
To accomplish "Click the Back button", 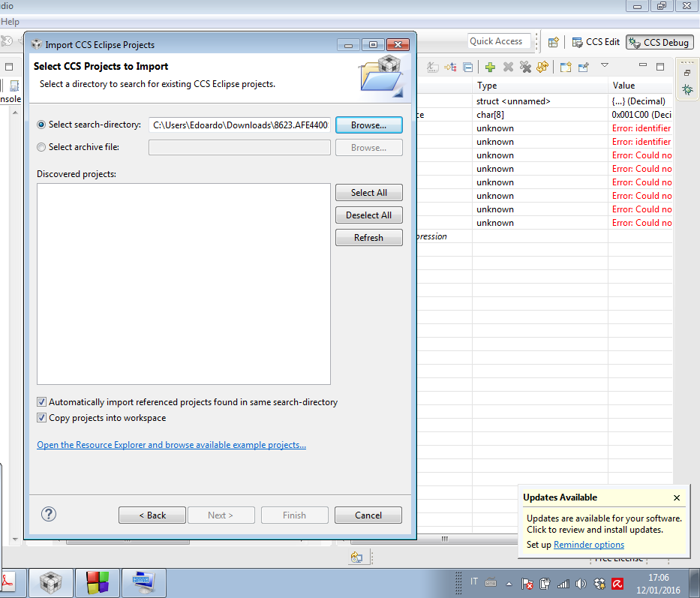I will point(152,515).
